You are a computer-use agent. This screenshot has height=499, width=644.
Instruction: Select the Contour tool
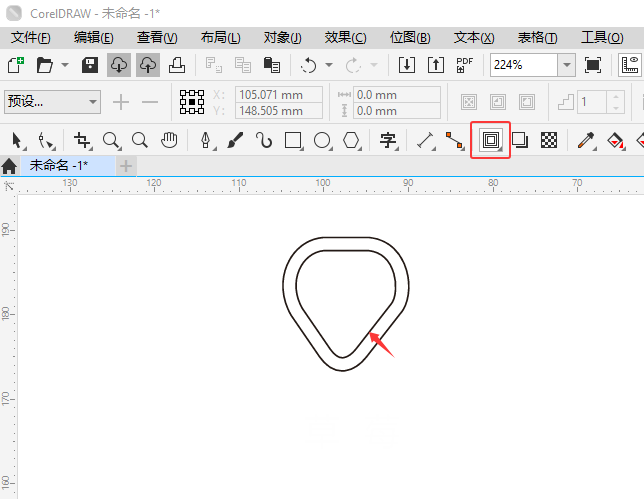pos(491,140)
